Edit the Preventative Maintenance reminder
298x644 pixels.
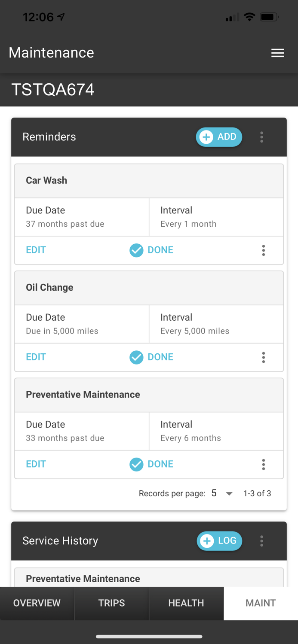tap(36, 464)
